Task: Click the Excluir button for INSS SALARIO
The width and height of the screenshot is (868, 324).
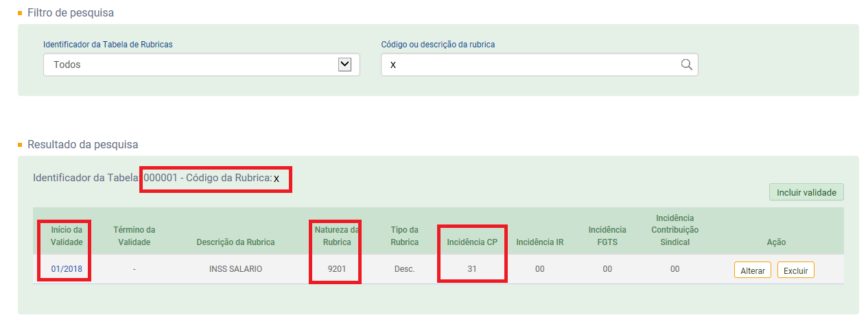Action: [796, 270]
